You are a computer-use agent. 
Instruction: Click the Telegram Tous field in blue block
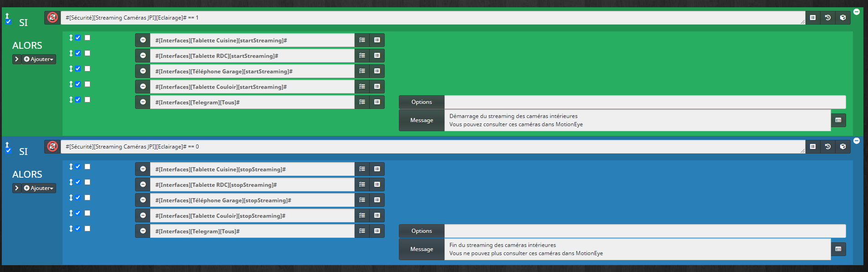pyautogui.click(x=252, y=231)
